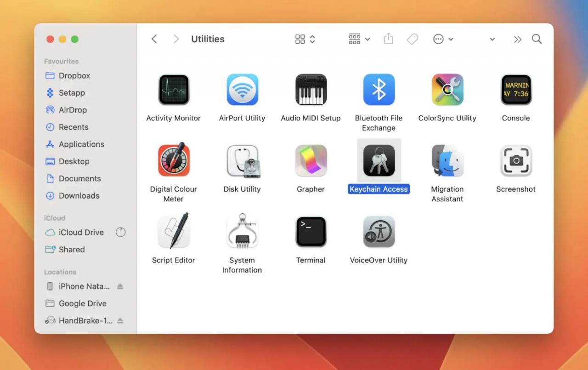Image resolution: width=588 pixels, height=370 pixels.
Task: Select the ColorSync Utility icon
Action: [447, 90]
